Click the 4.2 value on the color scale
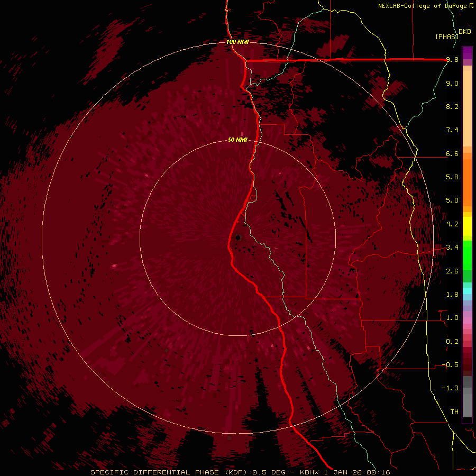 point(452,224)
